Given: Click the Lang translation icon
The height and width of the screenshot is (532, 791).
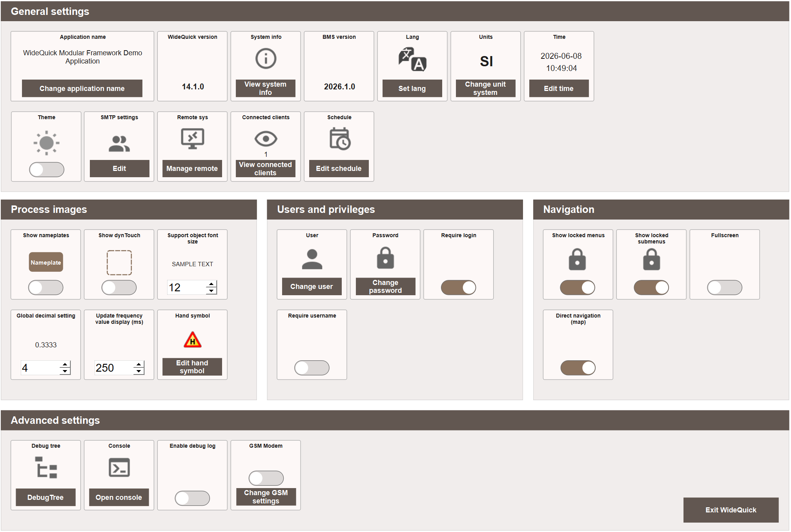Looking at the screenshot, I should 412,60.
